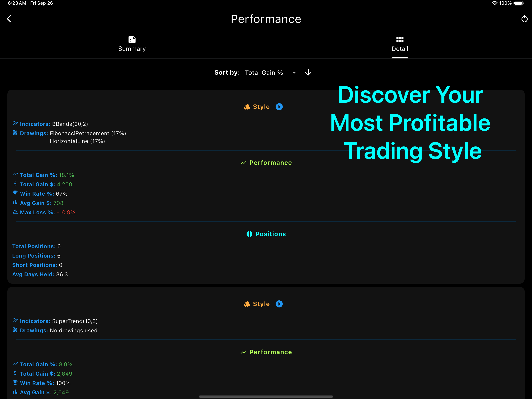Click the trophy icon beside Win Rate 67%

click(15, 193)
